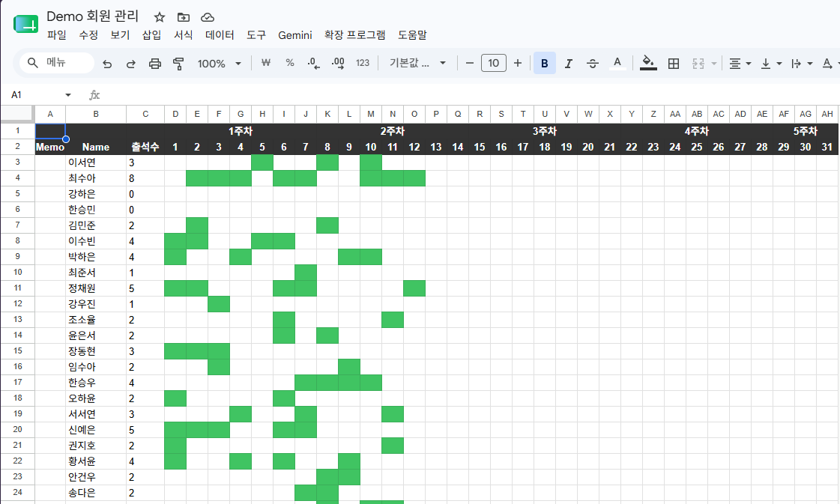This screenshot has width=840, height=504.
Task: Open the 도움말 menu
Action: [412, 35]
